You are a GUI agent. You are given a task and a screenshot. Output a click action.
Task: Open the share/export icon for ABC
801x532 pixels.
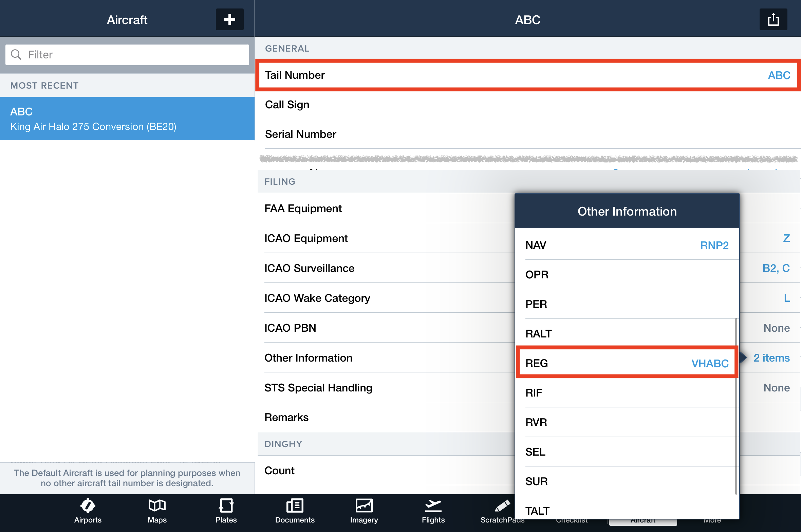click(x=773, y=19)
